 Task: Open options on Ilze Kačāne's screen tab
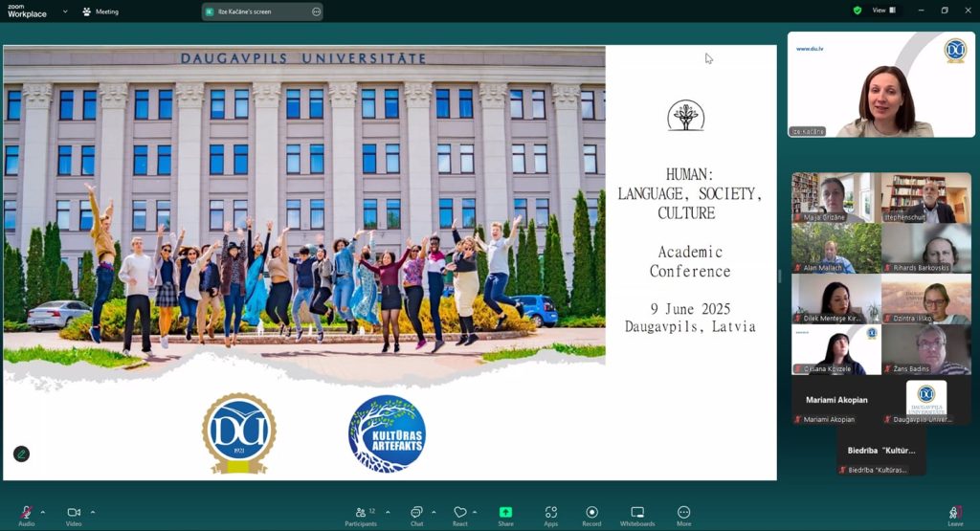tap(316, 11)
